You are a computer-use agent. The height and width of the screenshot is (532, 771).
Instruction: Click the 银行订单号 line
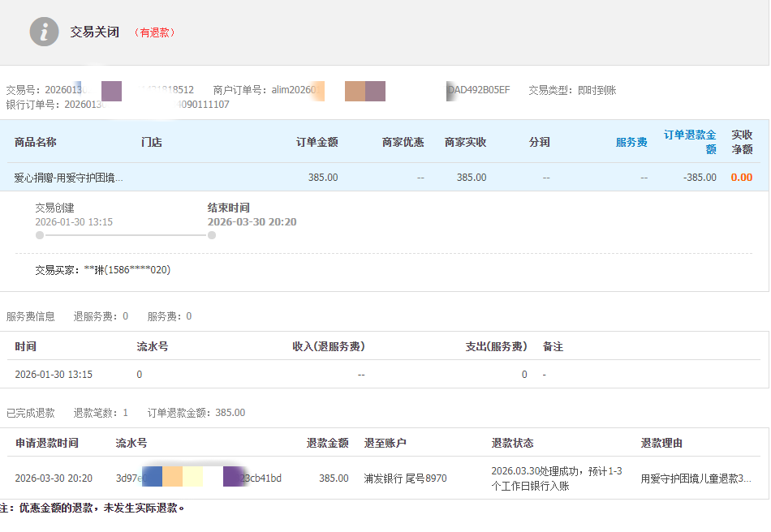click(118, 105)
